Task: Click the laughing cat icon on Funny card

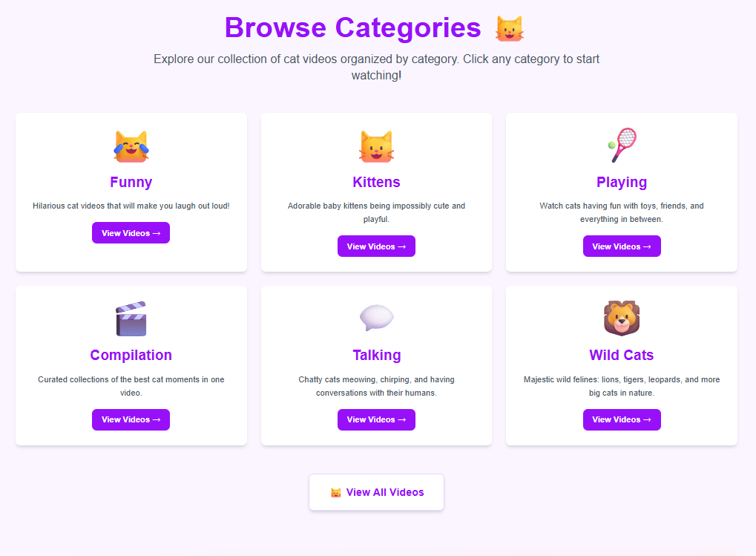Action: point(131,146)
